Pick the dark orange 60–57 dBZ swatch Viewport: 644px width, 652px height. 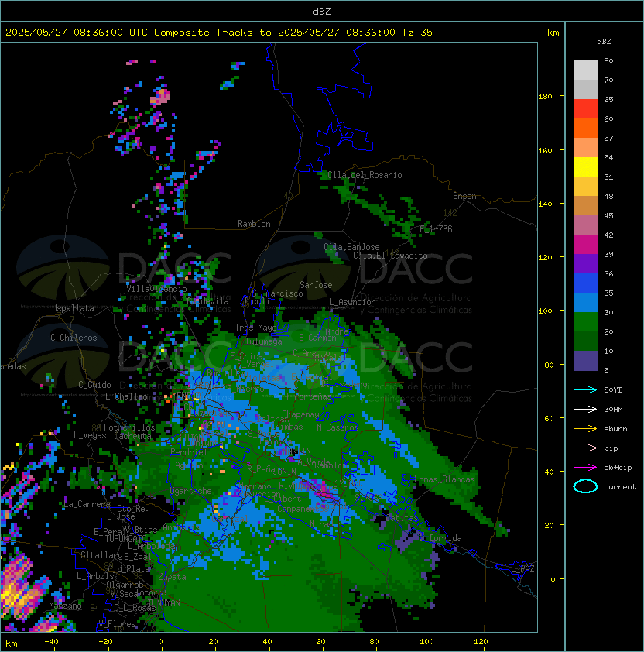[585, 128]
